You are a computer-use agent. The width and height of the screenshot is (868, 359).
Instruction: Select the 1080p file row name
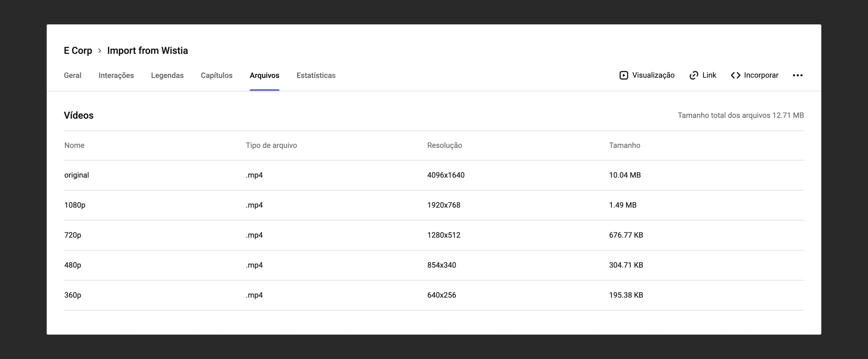coord(75,205)
